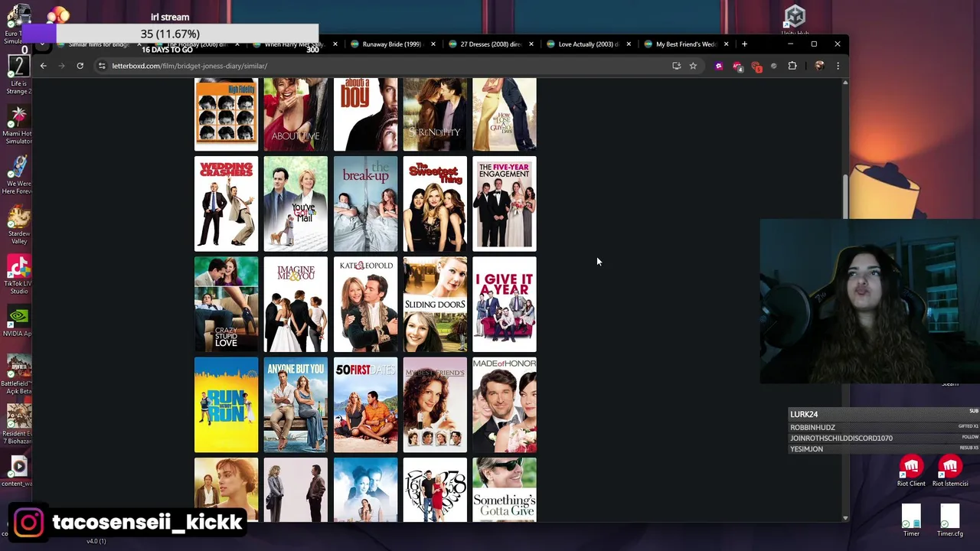
Task: Select the Timer desktop file
Action: (911, 520)
